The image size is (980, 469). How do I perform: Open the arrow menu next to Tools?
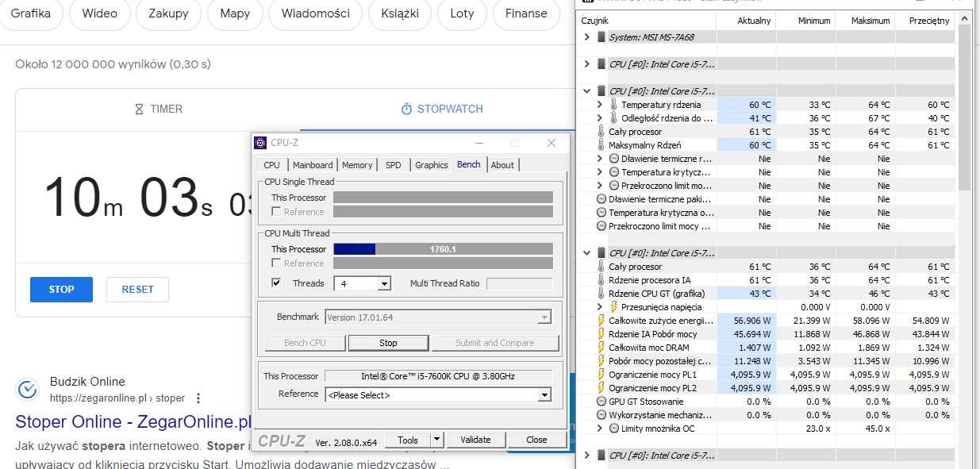(436, 440)
